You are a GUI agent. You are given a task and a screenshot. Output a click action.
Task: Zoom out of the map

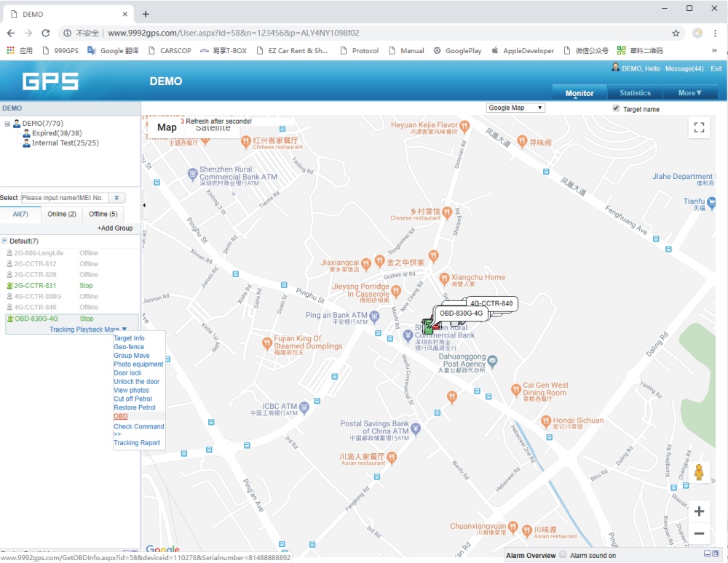(699, 533)
